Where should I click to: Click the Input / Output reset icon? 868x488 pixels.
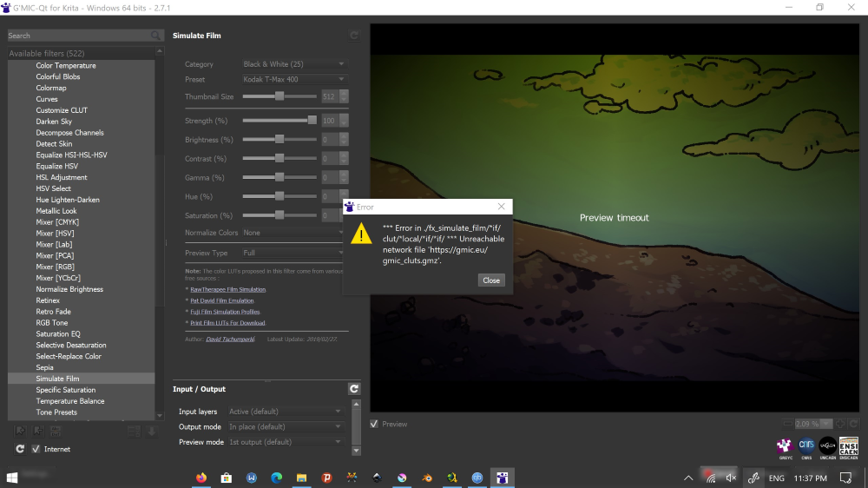pyautogui.click(x=354, y=389)
